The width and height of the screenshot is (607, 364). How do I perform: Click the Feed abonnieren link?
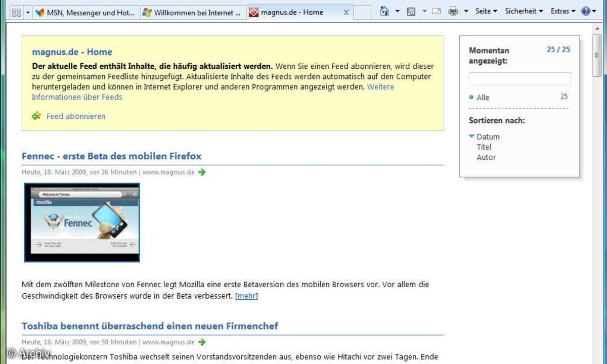click(x=76, y=116)
